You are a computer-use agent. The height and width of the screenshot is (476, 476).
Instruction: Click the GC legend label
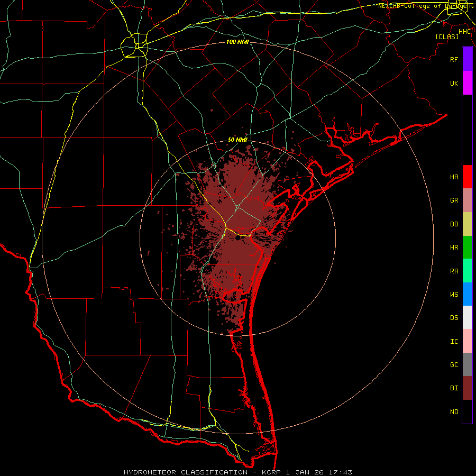coord(454,365)
